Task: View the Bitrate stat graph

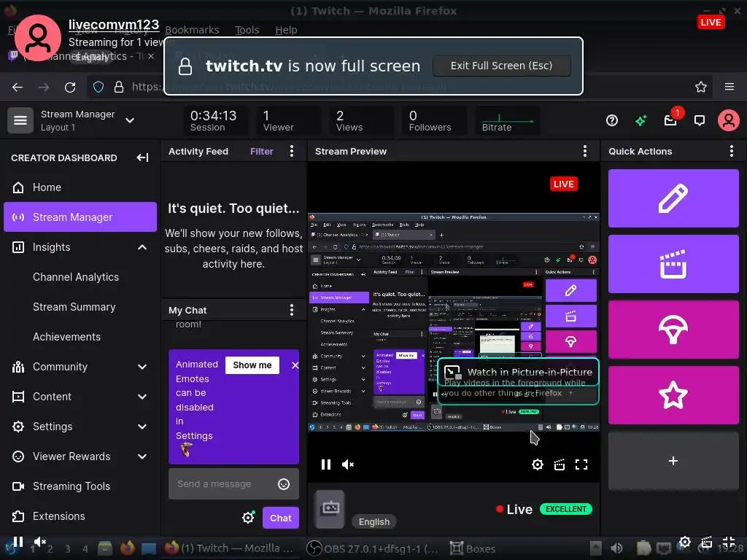Action: point(508,121)
